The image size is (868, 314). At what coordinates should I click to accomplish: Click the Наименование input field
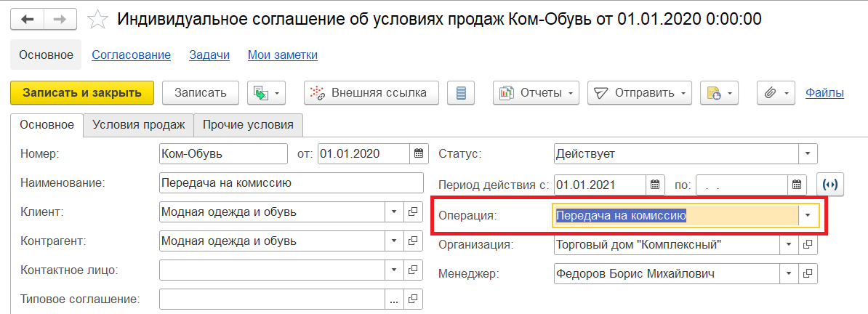coord(291,182)
